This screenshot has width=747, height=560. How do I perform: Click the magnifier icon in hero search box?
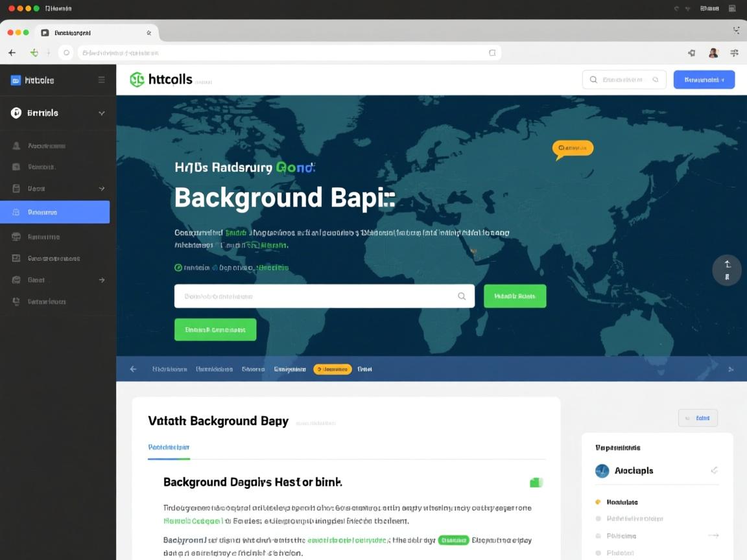[x=462, y=296]
